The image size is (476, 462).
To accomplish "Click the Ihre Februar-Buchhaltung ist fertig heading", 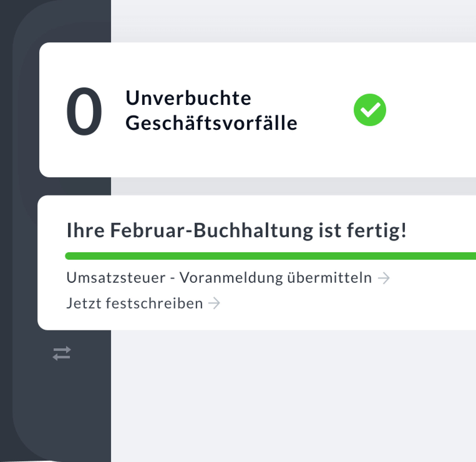I will coord(236,230).
